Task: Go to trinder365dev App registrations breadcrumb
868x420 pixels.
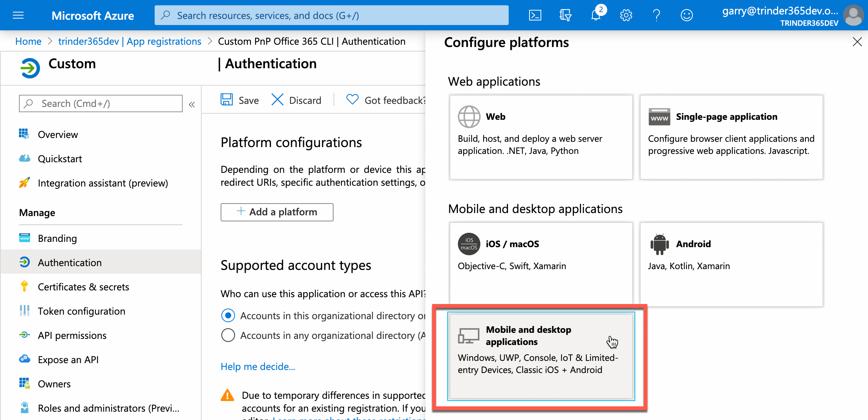Action: click(x=130, y=41)
